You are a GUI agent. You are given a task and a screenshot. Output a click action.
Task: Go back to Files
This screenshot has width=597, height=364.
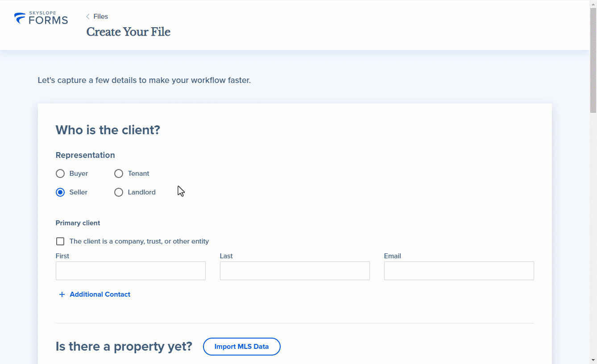coord(100,17)
